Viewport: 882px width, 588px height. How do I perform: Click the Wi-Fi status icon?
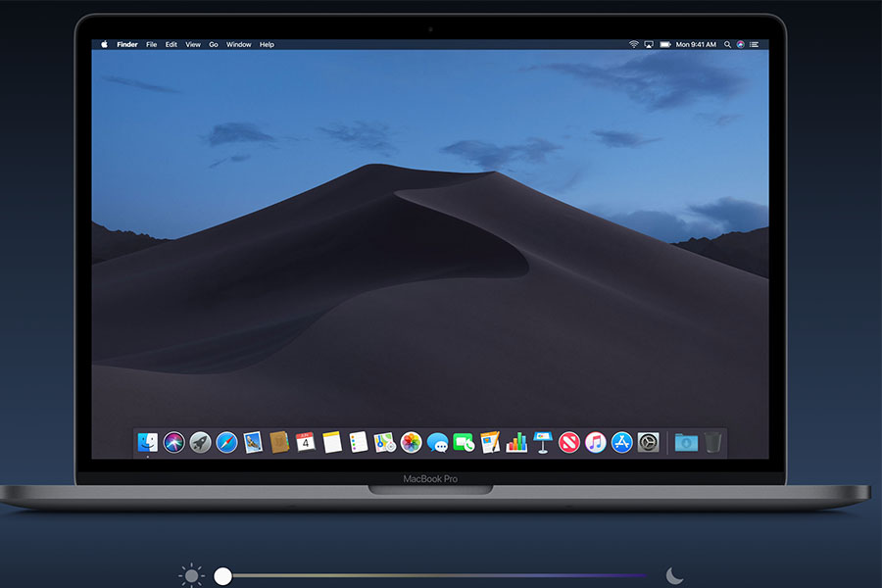[633, 44]
